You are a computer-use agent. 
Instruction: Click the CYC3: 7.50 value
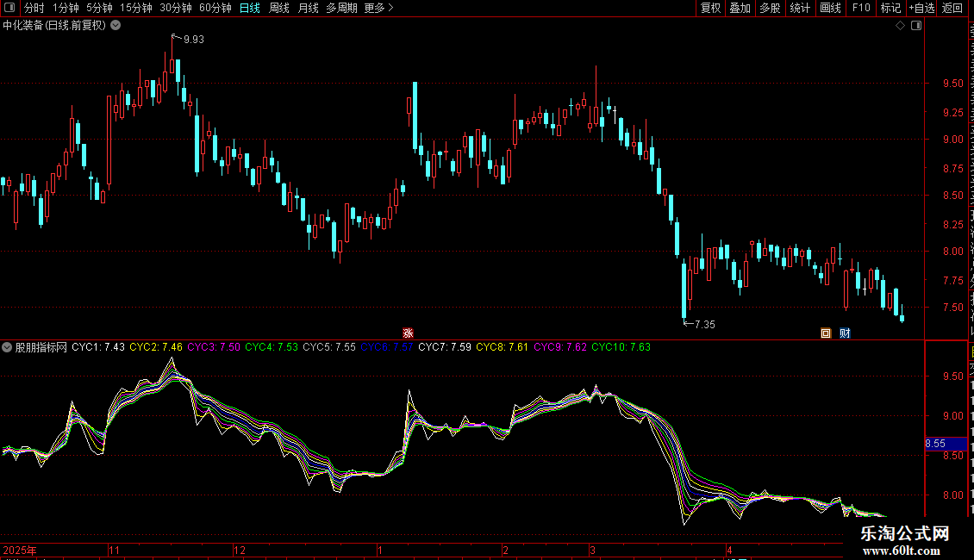[x=214, y=347]
